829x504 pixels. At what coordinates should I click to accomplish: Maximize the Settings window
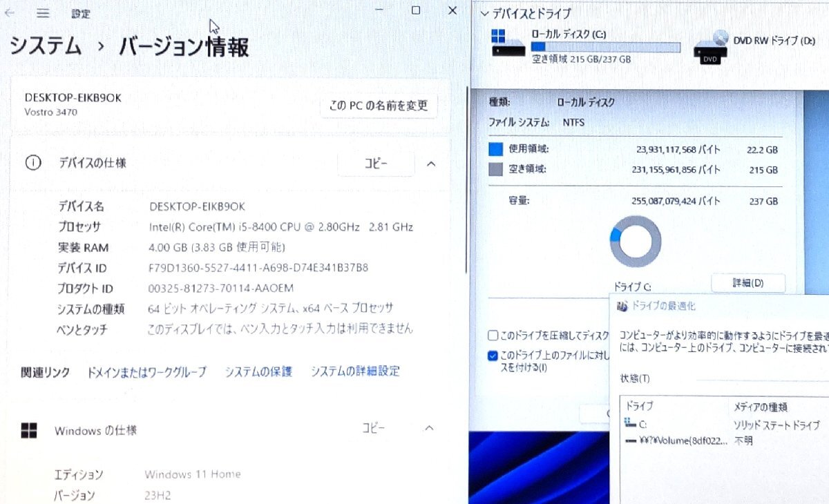(x=416, y=10)
